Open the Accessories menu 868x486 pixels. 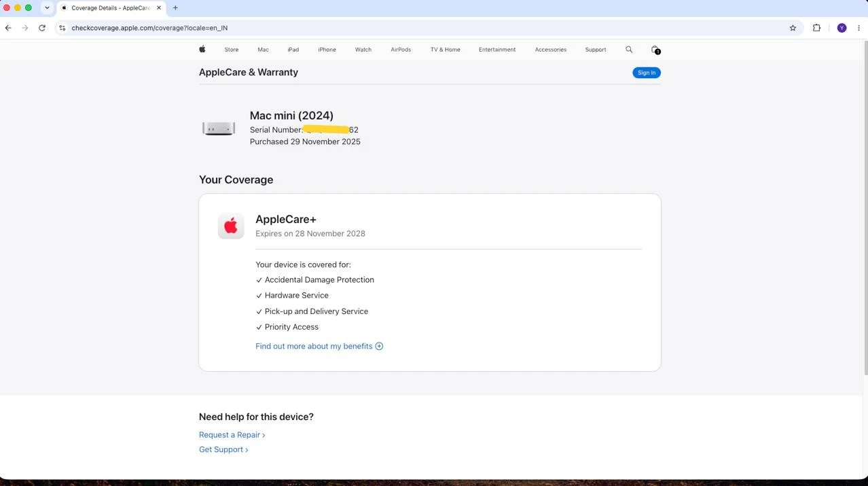point(550,50)
